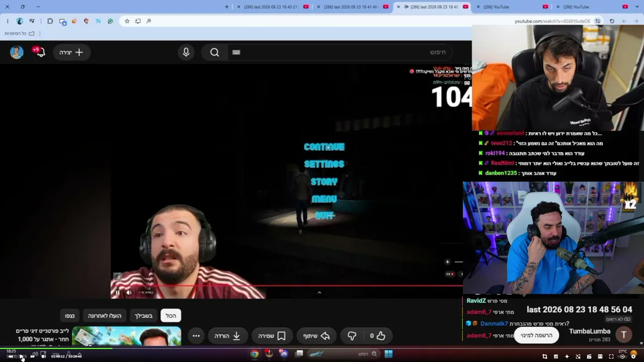Open the all bookmarks folder
The image size is (644, 362).
click(x=20, y=33)
